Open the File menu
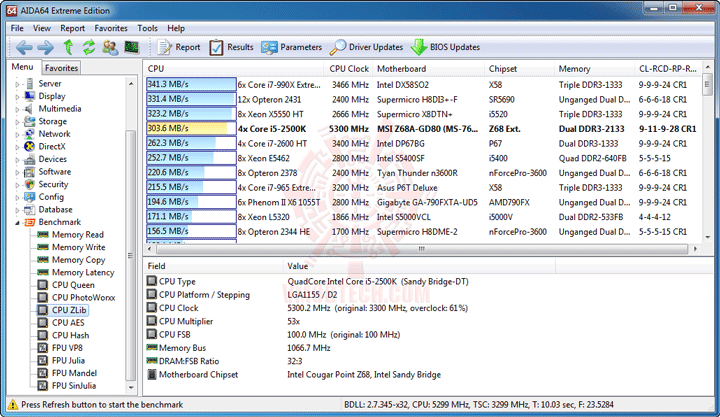Viewport: 720px width, 417px height. pyautogui.click(x=17, y=28)
